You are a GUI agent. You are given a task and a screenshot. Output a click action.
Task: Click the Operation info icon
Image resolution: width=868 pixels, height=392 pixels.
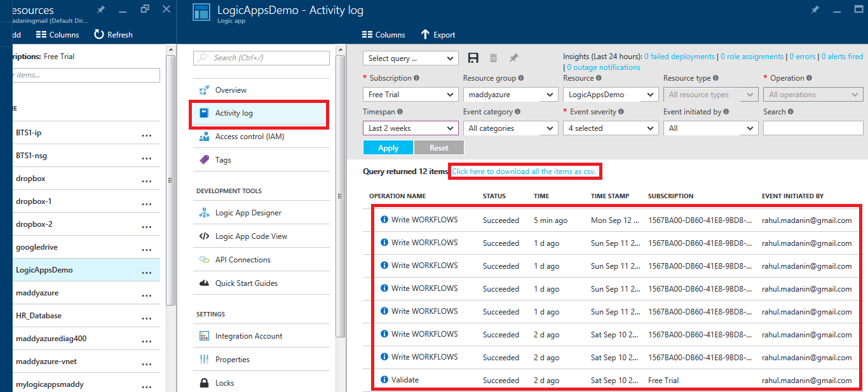pos(810,78)
